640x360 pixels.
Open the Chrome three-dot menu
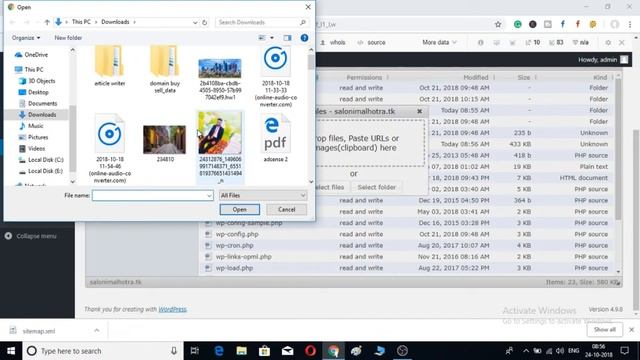(x=630, y=24)
